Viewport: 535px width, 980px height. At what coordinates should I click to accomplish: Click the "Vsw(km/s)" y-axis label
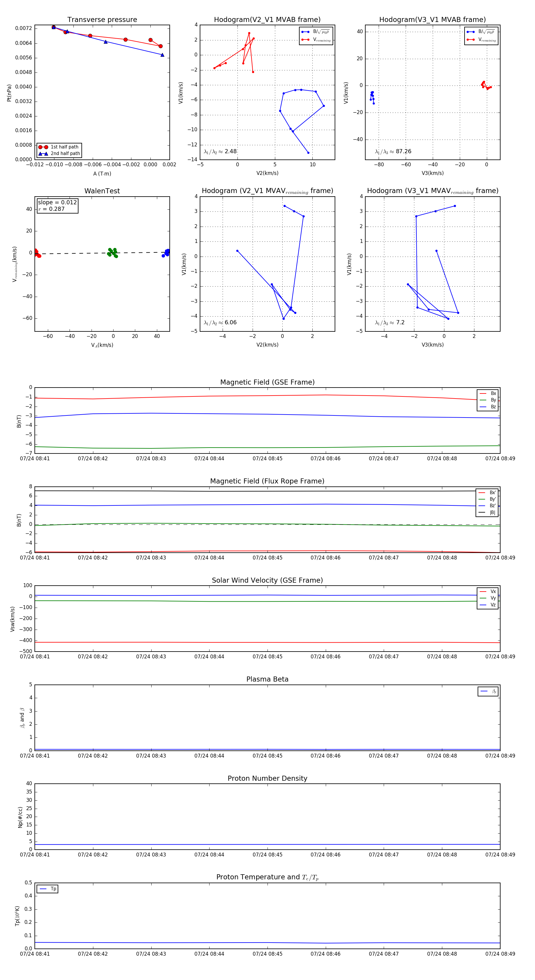click(x=12, y=619)
